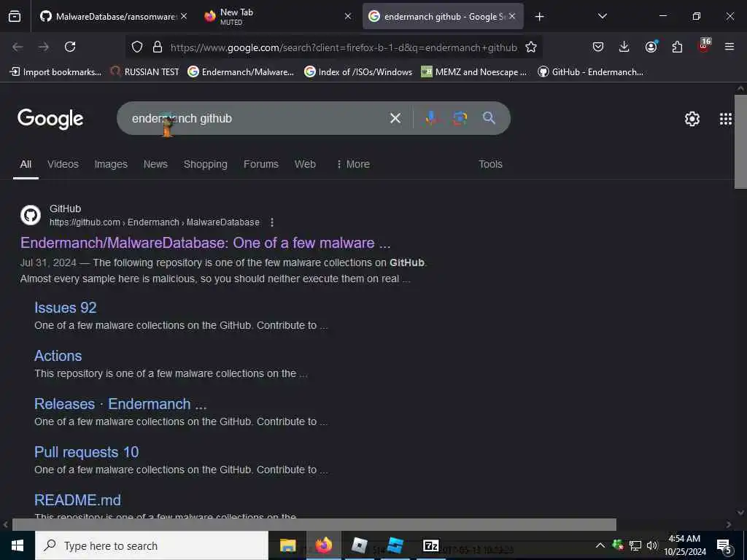Open GitHub - Endermanch bookmark
Screen dimensions: 747x560
(x=591, y=72)
